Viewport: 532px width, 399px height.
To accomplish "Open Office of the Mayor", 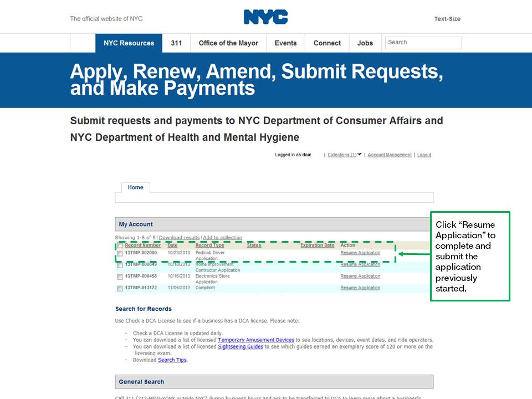I will [228, 43].
